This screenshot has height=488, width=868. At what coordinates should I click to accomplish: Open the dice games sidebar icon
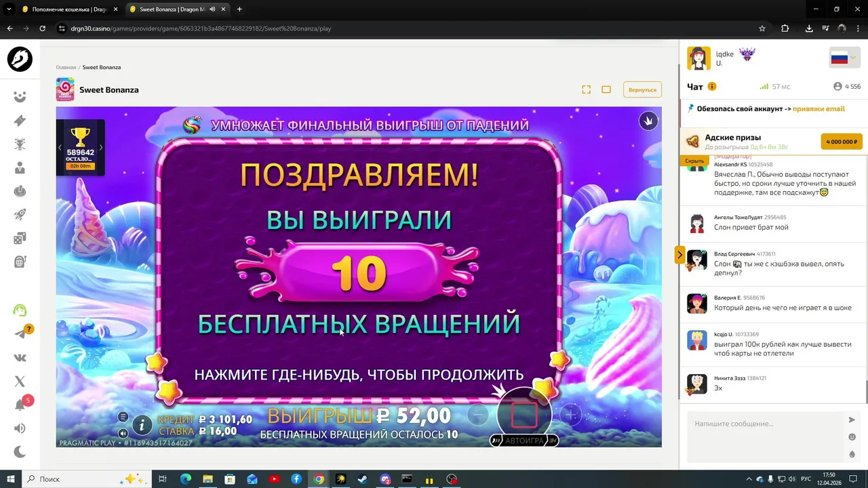[20, 238]
